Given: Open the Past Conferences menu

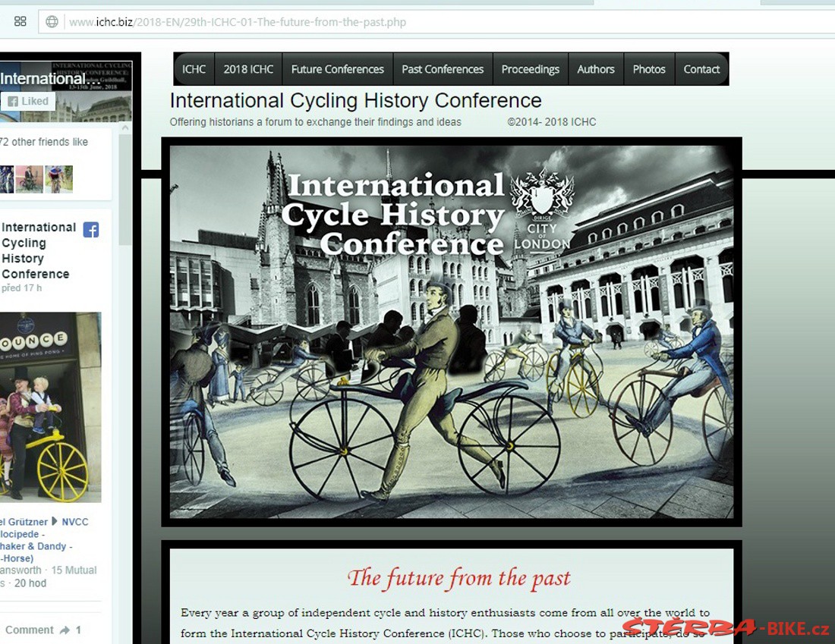Looking at the screenshot, I should click(443, 69).
